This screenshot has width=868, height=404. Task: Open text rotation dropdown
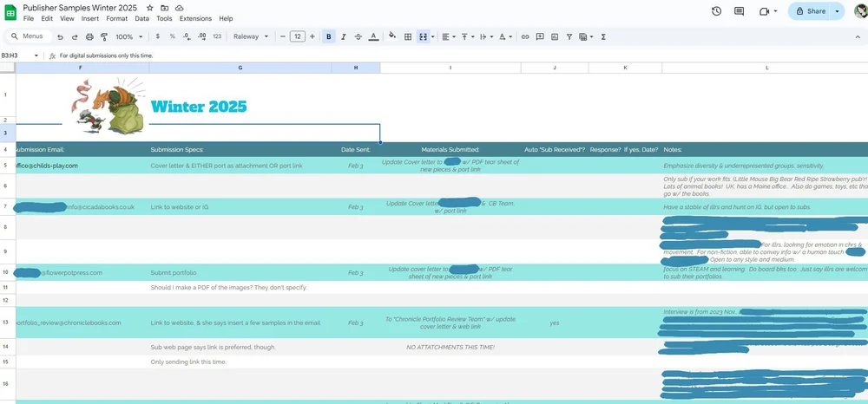click(x=505, y=36)
